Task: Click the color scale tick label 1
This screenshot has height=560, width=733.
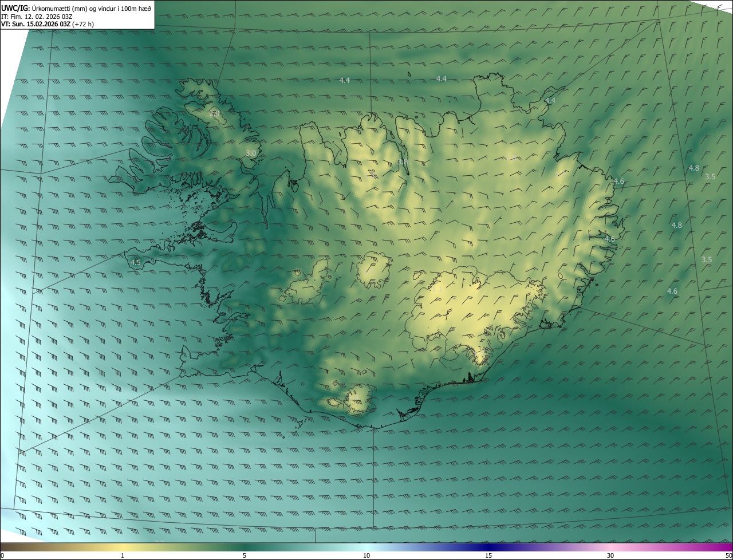Action: tap(123, 555)
